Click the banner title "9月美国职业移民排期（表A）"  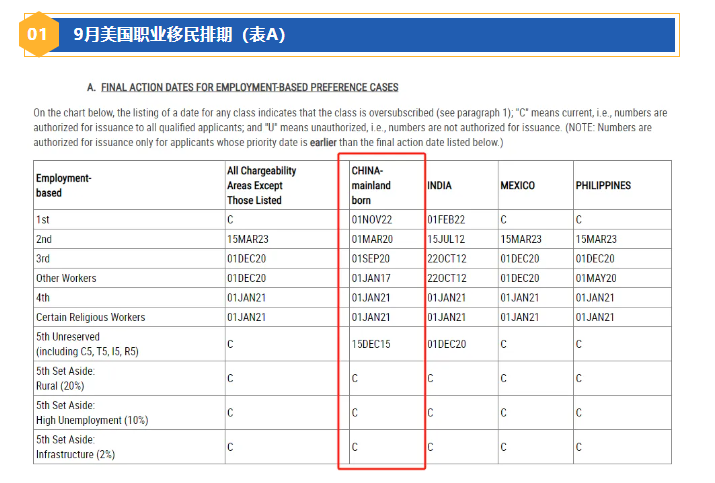(x=179, y=35)
